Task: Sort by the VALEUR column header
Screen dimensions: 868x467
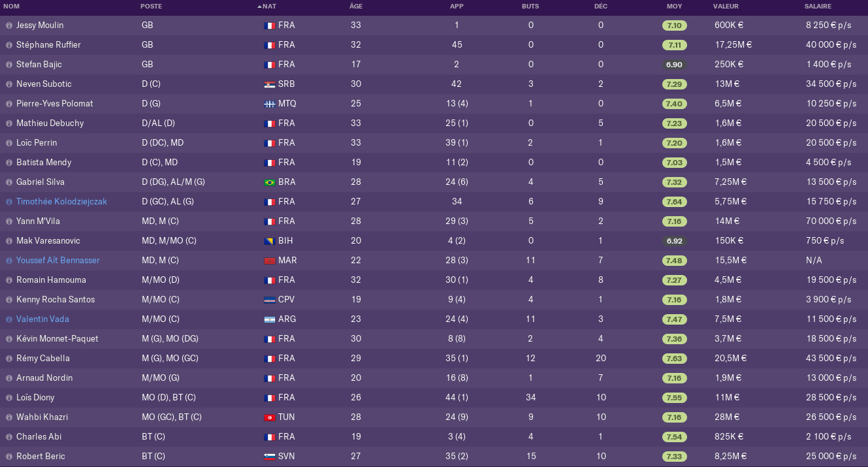Action: (726, 6)
